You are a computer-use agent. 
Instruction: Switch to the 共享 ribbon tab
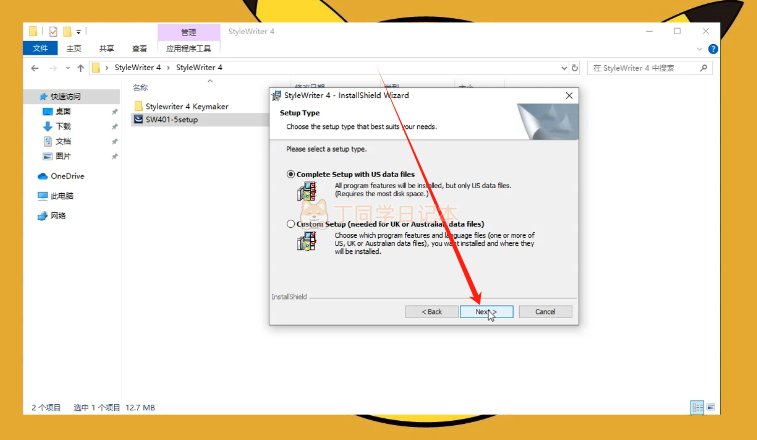tap(107, 48)
